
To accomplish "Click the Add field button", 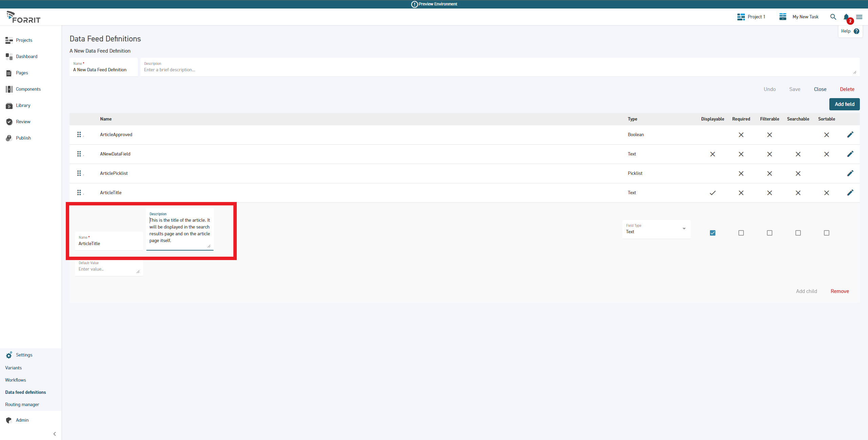I will (844, 104).
